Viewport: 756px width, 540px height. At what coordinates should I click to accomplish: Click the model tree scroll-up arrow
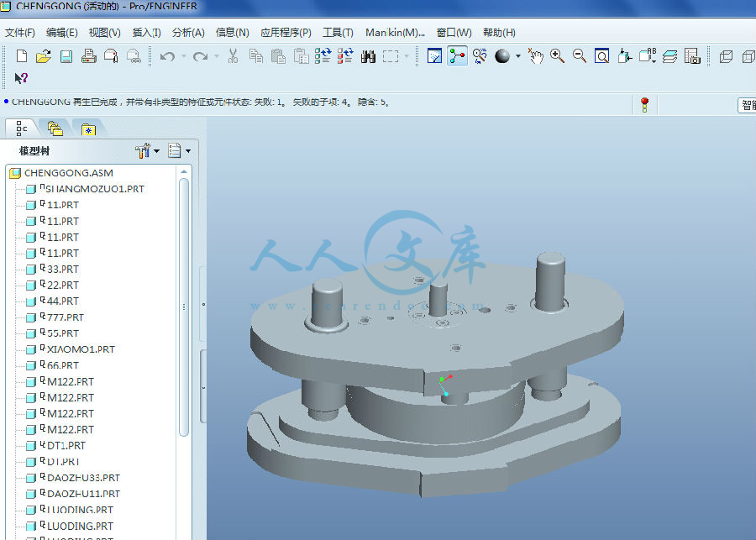click(x=184, y=171)
